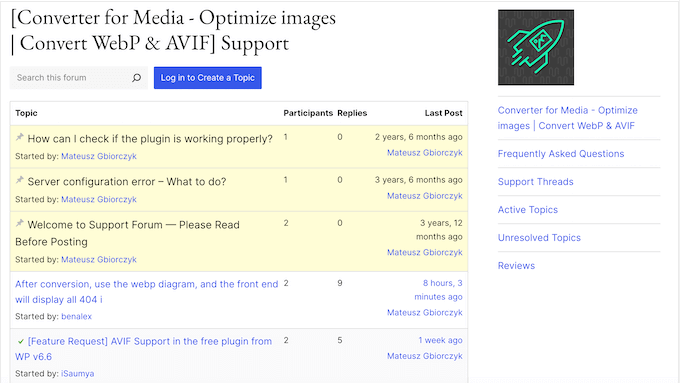Click last-post author in '3 years, 12 months' row
The width and height of the screenshot is (680, 383).
point(425,252)
